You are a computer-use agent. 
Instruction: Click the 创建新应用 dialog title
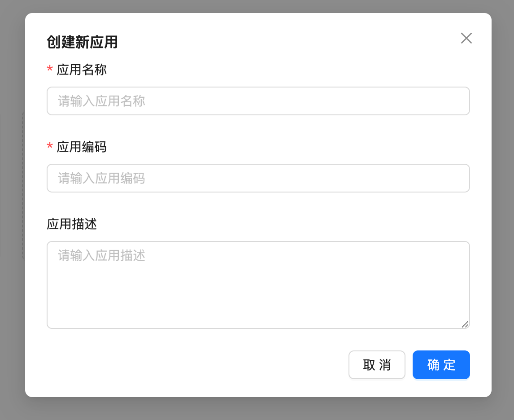coord(82,43)
